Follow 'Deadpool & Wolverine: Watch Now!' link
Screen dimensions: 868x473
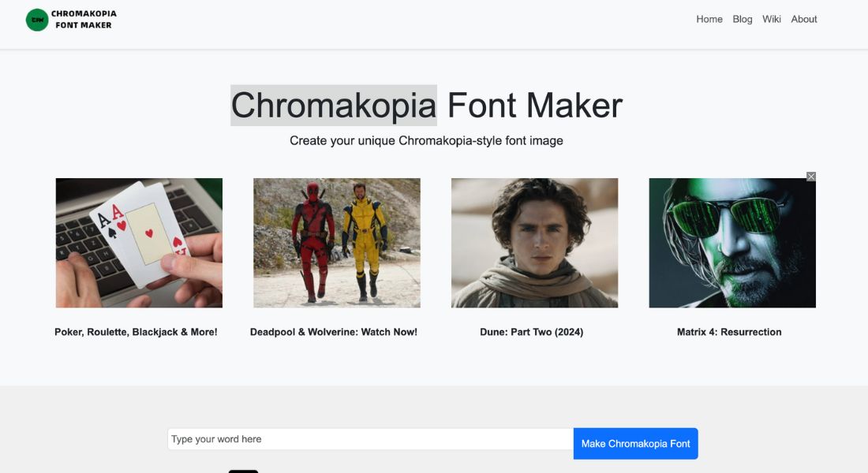[334, 332]
